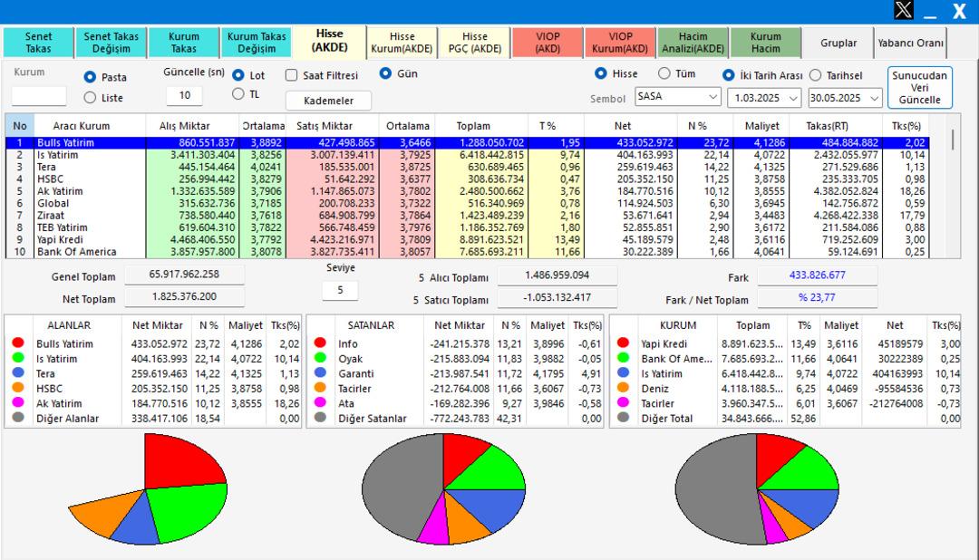
Task: Select the Ziraat row in the table
Action: click(x=467, y=216)
